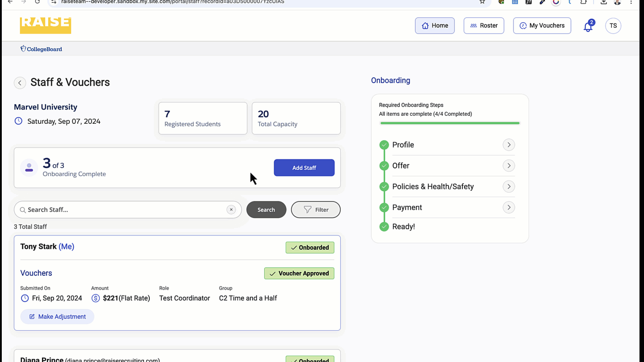Expand the Profile onboarding step

coord(508,145)
